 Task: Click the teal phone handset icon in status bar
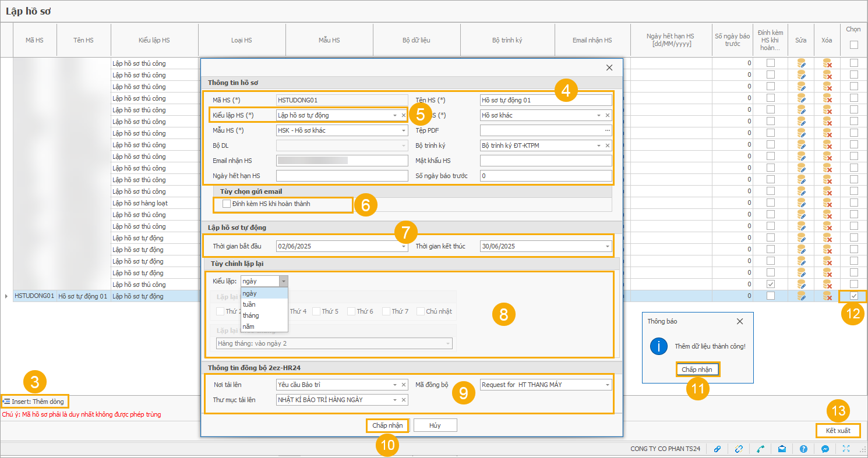(x=760, y=449)
